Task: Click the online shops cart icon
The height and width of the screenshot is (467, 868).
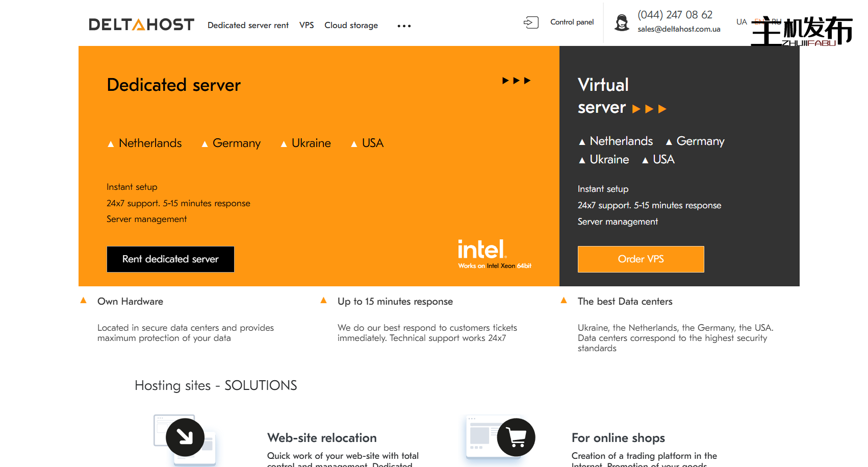Action: pos(516,437)
